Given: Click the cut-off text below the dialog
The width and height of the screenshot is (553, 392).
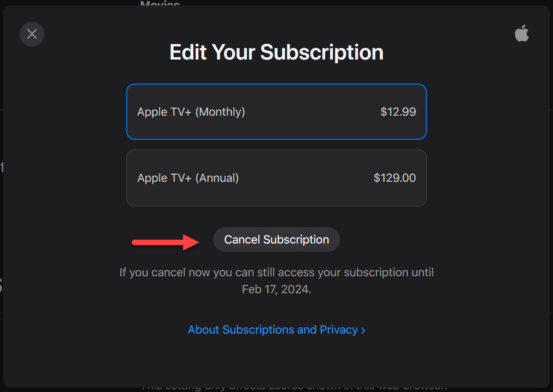Looking at the screenshot, I should tap(294, 388).
